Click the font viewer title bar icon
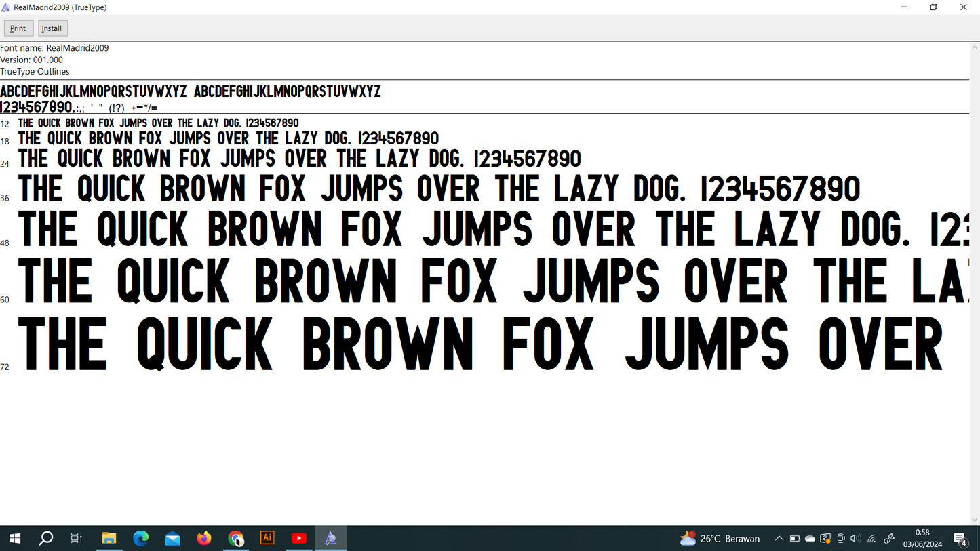The height and width of the screenshot is (551, 980). click(x=6, y=7)
